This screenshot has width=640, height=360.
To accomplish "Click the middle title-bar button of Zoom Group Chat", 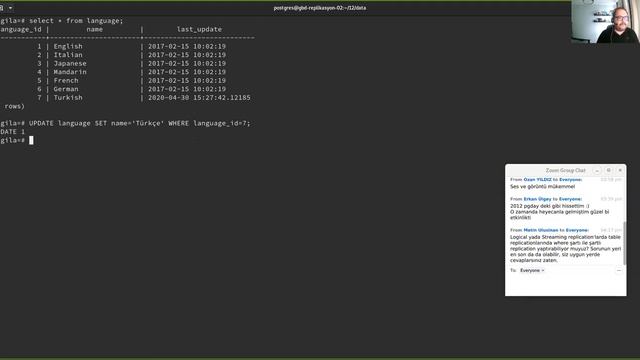I will 609,170.
